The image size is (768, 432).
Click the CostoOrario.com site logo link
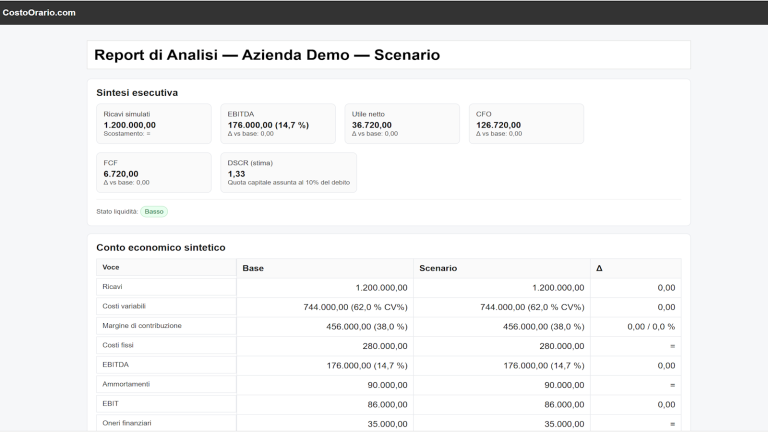(x=39, y=12)
